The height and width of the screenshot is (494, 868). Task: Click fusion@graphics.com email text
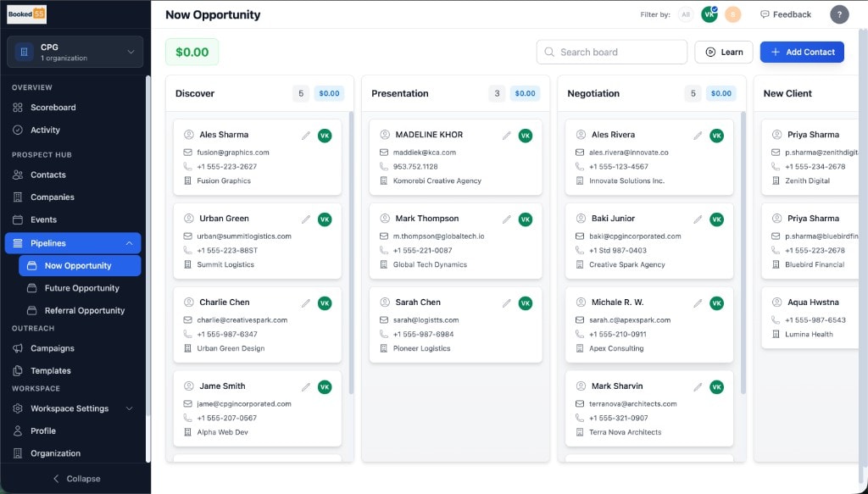(233, 153)
